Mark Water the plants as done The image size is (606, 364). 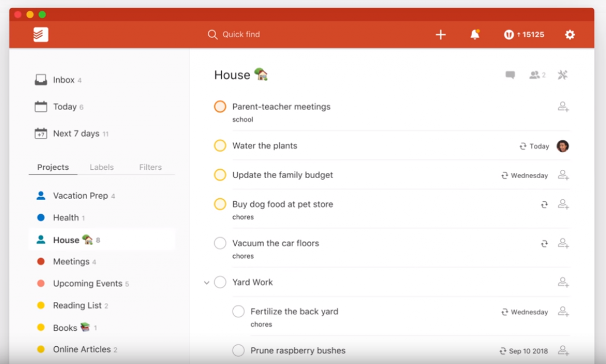220,146
